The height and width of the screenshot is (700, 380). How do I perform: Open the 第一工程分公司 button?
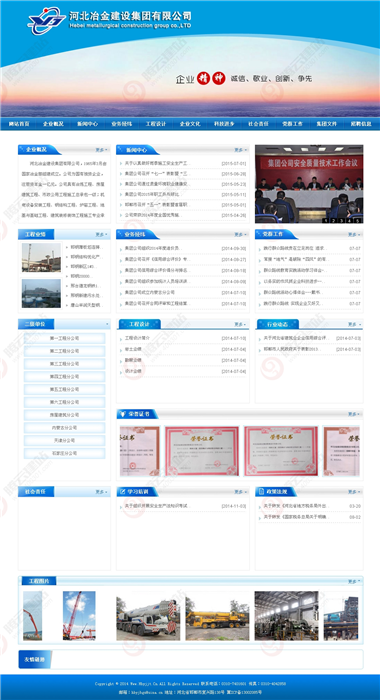click(x=64, y=338)
